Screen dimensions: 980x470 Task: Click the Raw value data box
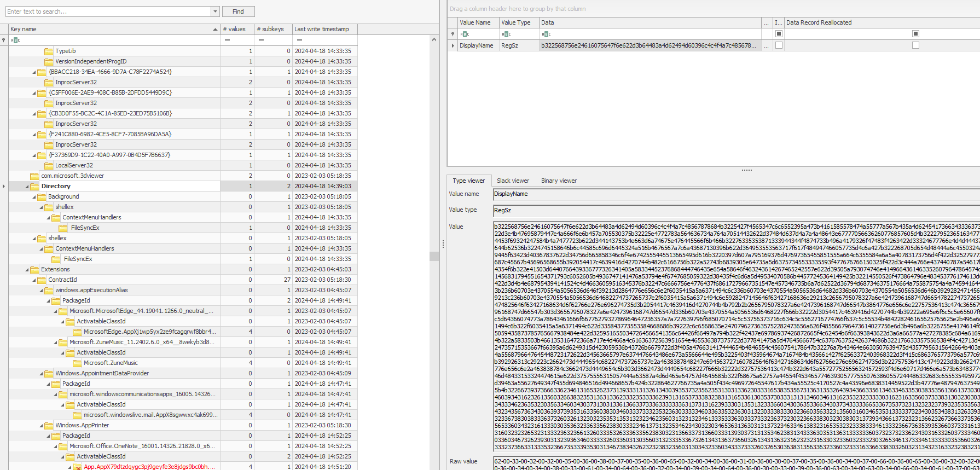point(737,463)
